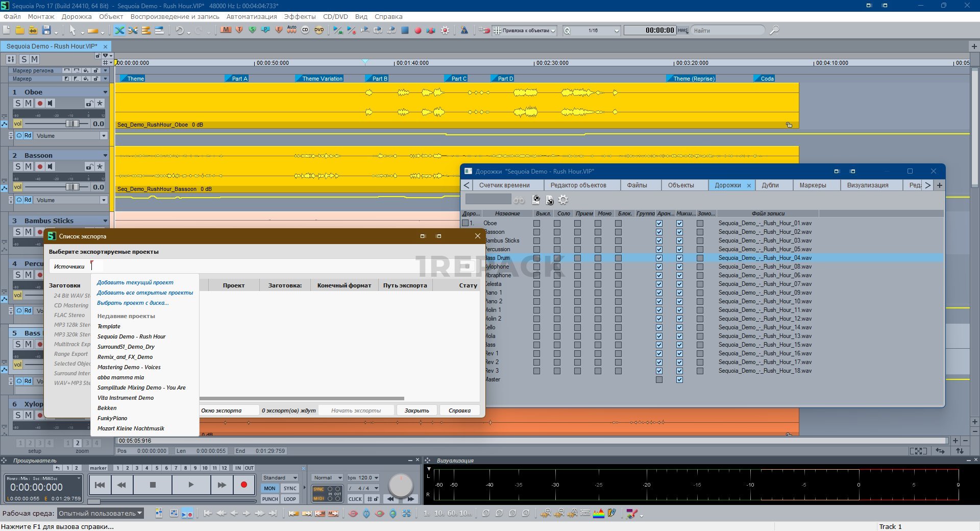Enable the mute checkbox for Oboe row
The image size is (980, 531).
[x=536, y=223]
